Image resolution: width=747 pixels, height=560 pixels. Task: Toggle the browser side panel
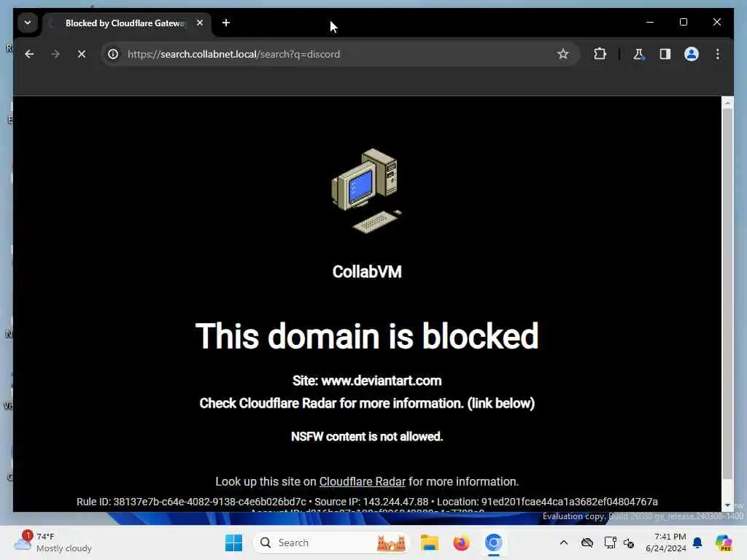tap(665, 54)
